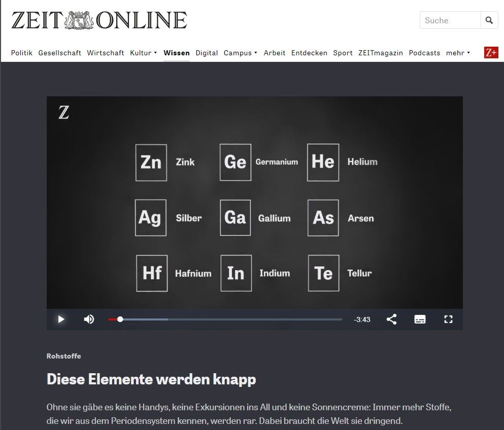Click the Rohstoffe topic label
This screenshot has height=430, width=504.
[63, 356]
